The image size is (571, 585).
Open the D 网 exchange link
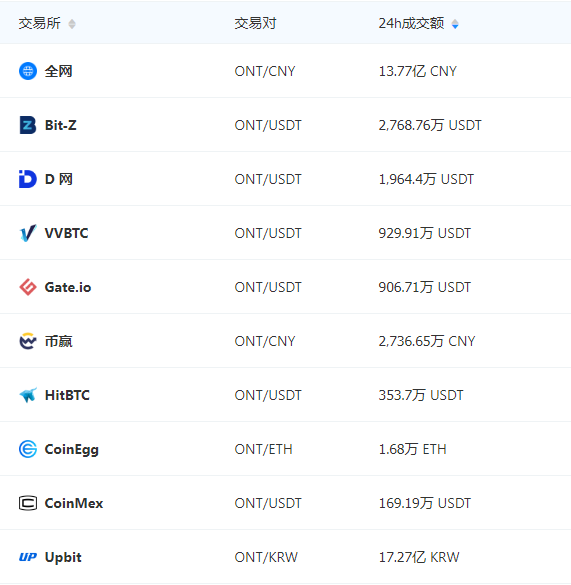point(59,179)
